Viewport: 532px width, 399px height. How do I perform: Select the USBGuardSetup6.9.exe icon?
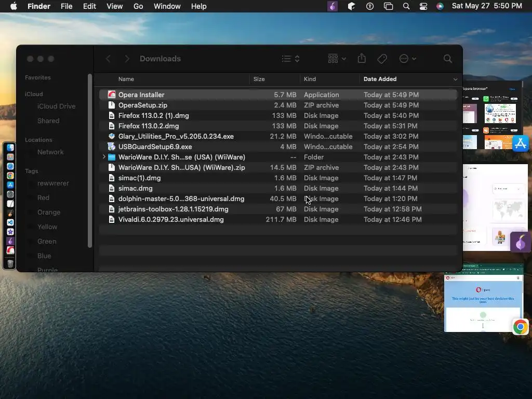112,147
